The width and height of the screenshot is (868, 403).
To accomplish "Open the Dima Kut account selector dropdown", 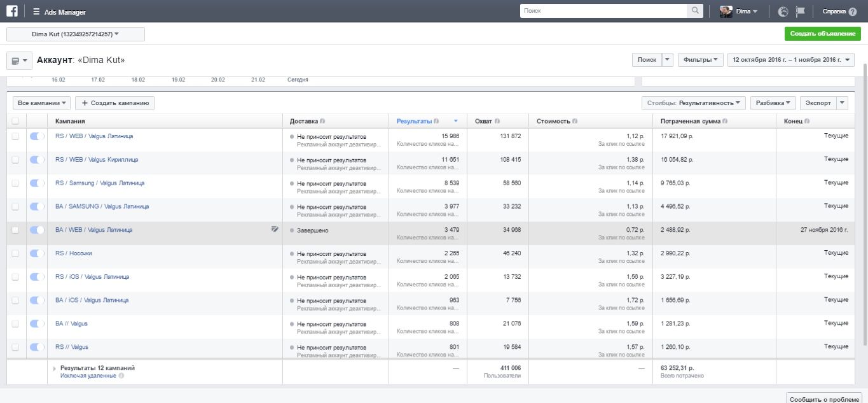I will click(x=76, y=34).
